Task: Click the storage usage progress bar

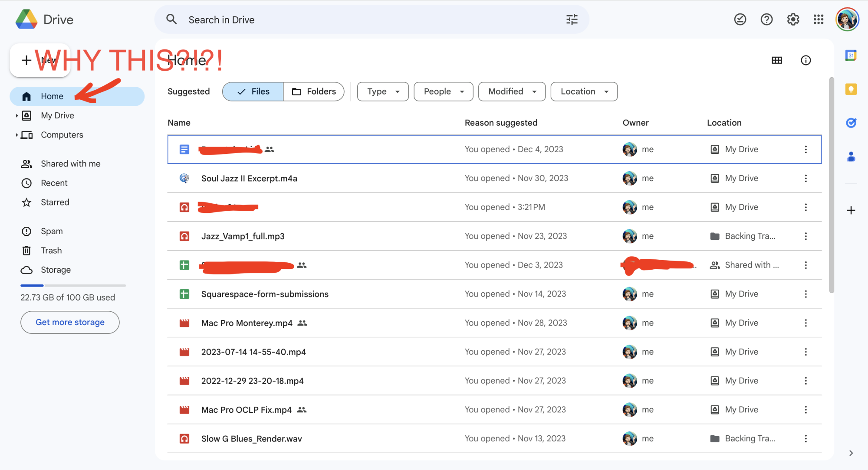Action: 73,285
